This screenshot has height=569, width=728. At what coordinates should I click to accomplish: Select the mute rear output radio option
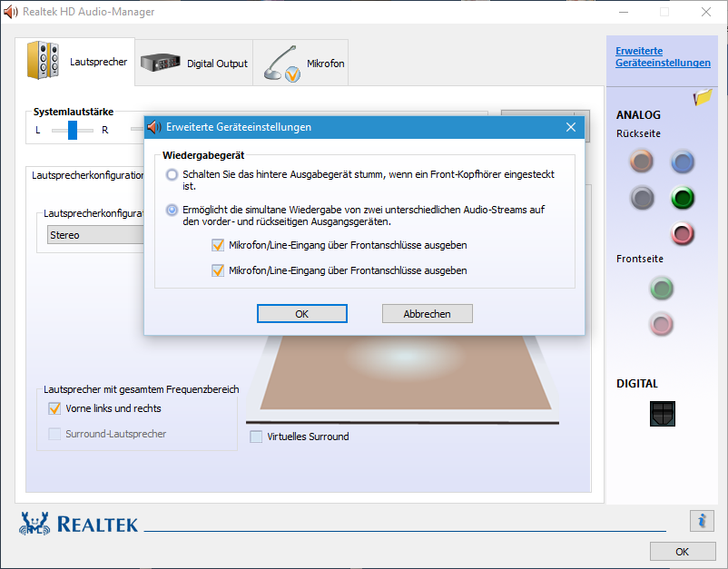pyautogui.click(x=172, y=174)
